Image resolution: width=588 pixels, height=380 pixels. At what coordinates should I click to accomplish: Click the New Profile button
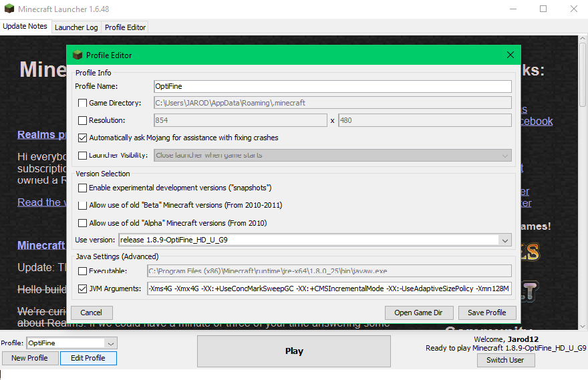pos(29,358)
